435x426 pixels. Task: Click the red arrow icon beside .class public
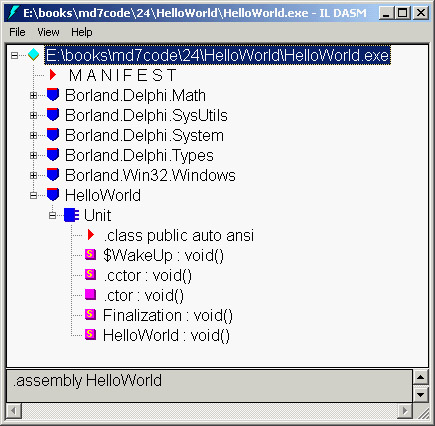tap(90, 235)
